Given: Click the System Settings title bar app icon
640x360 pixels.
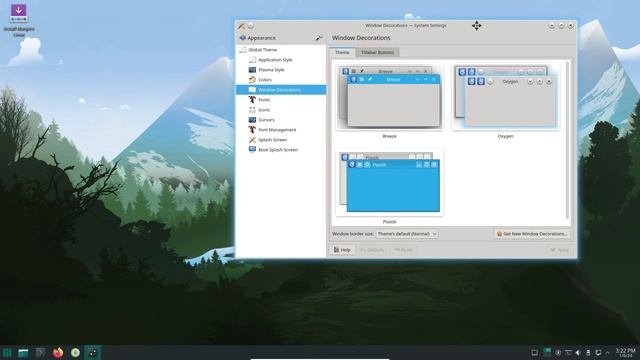Looking at the screenshot, I should point(242,26).
